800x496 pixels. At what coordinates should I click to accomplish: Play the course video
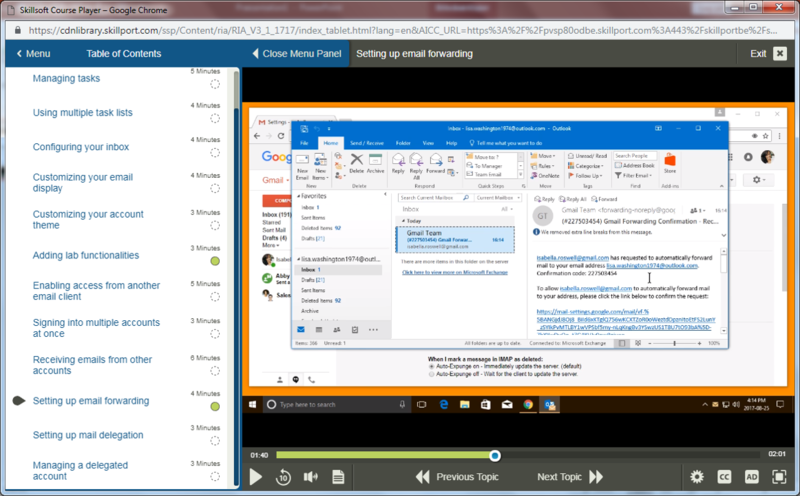[x=256, y=477]
